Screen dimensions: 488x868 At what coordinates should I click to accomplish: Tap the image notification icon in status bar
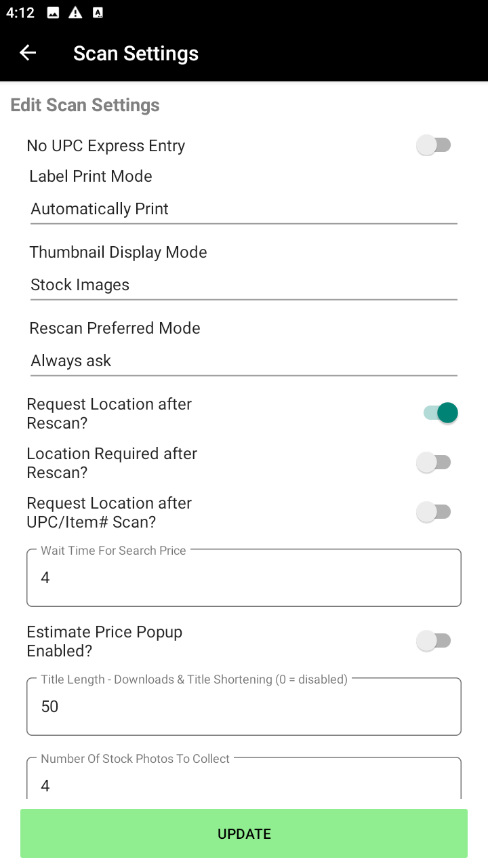point(53,13)
